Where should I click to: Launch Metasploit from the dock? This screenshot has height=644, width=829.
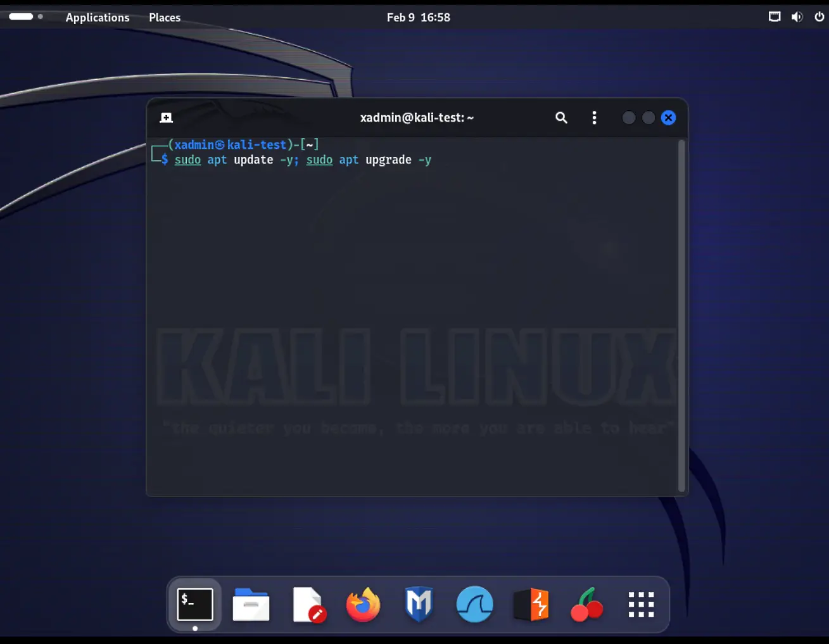(419, 604)
